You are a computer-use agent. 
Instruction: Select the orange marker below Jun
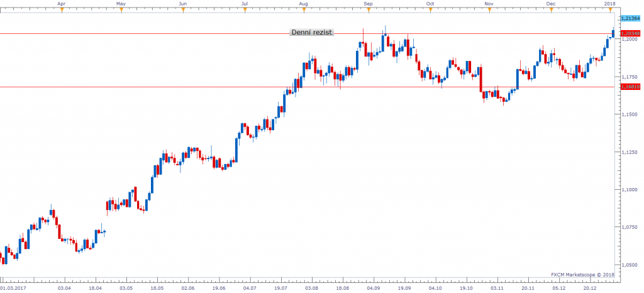click(182, 9)
